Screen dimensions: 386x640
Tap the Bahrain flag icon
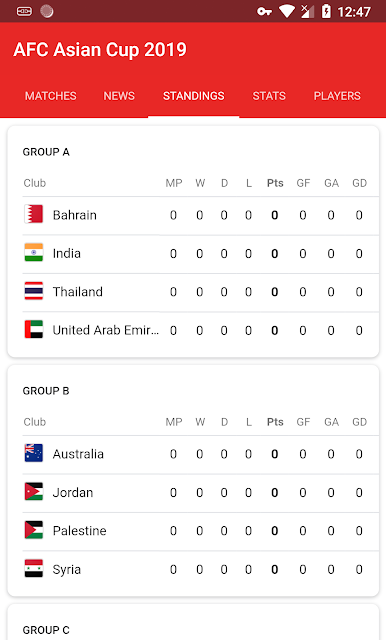(x=33, y=215)
